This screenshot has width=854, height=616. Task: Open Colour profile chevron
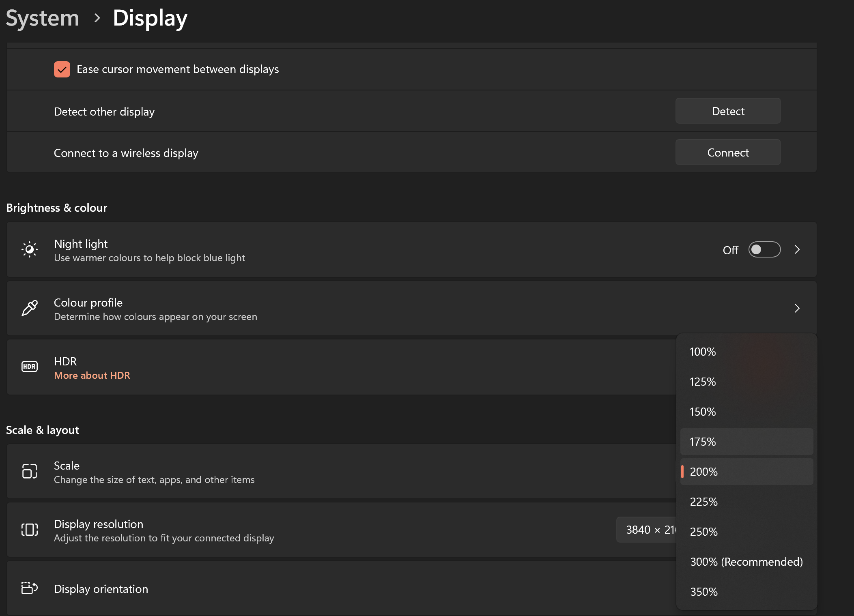tap(797, 308)
